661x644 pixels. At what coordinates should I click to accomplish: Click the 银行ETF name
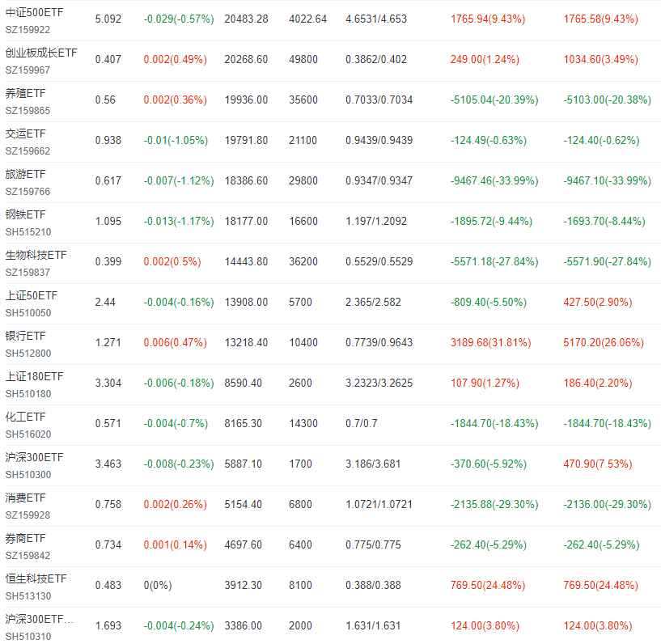[x=25, y=337]
